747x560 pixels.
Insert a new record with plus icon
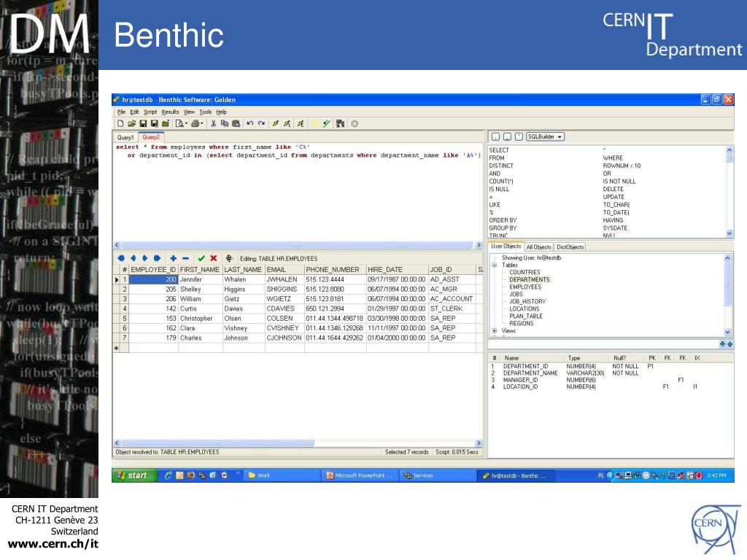(x=173, y=258)
